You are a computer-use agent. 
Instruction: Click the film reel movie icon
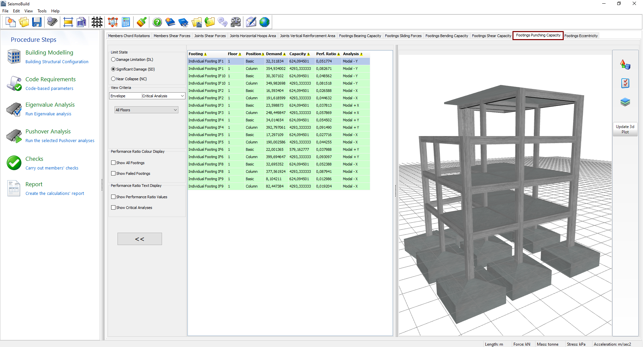click(236, 22)
